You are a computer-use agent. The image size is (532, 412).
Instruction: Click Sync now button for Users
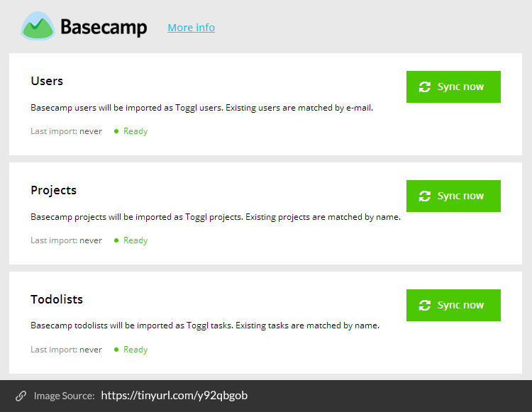pos(453,87)
